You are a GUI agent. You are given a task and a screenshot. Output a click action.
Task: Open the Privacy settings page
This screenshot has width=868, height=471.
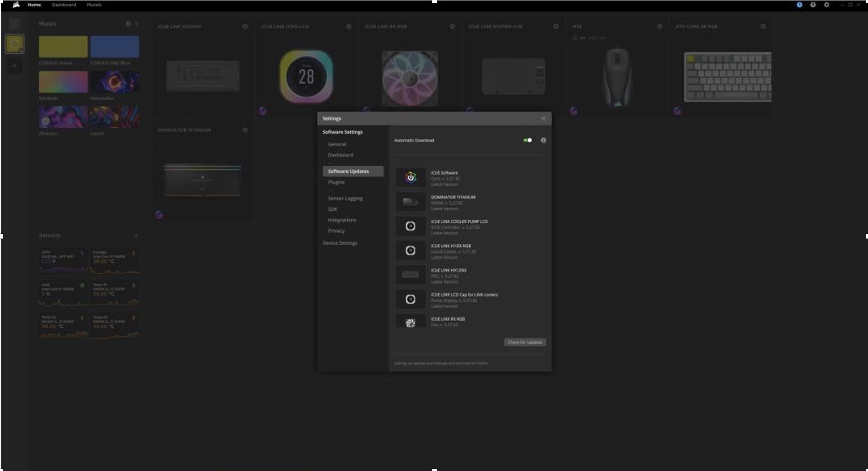(336, 231)
